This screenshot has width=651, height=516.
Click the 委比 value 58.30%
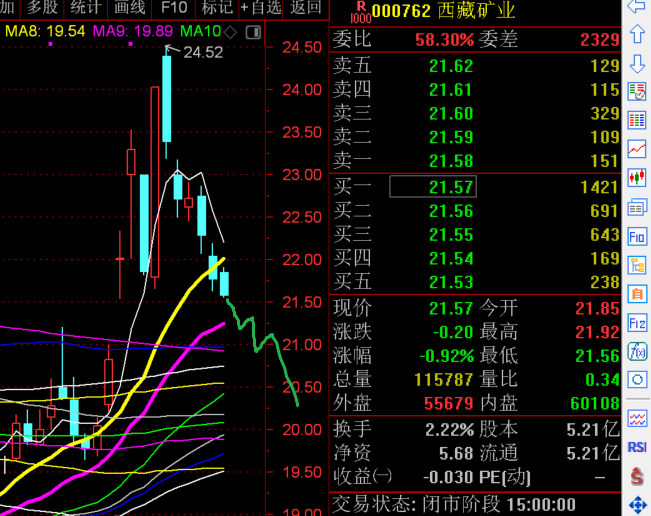[x=444, y=40]
